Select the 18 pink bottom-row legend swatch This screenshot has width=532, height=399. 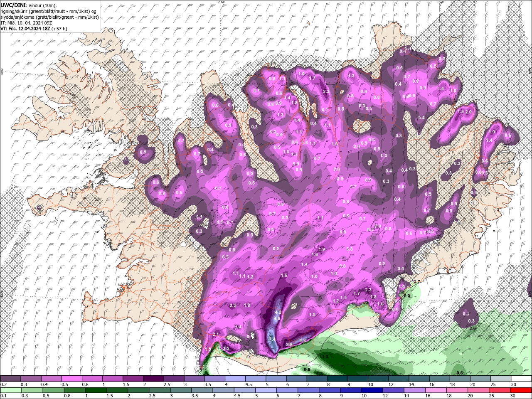click(457, 390)
